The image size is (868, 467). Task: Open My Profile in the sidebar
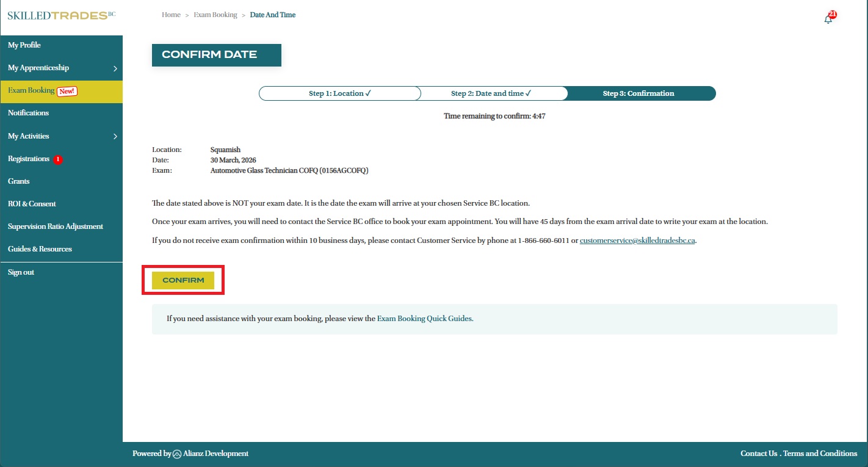pos(24,45)
